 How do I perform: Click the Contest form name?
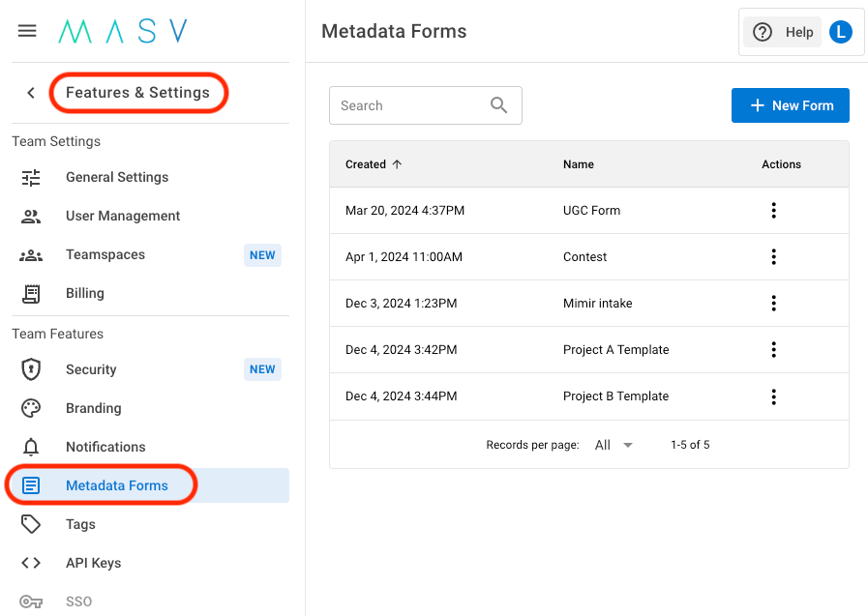click(x=584, y=257)
